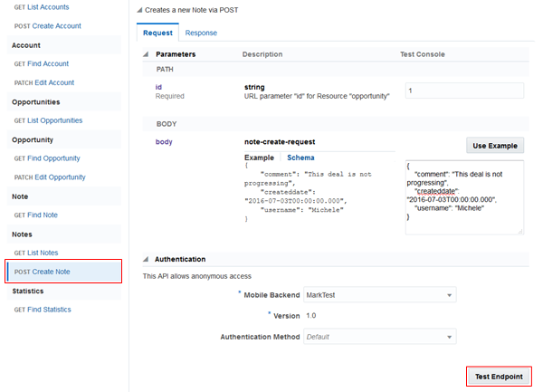Viewport: 543px width, 392px height.
Task: Click the 'body' parameter name
Action: click(x=164, y=142)
